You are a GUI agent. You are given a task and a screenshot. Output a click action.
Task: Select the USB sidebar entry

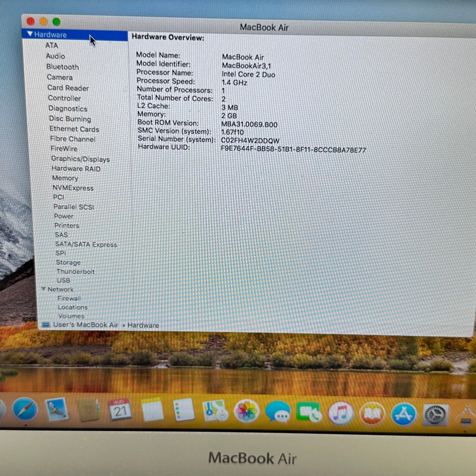coord(63,280)
